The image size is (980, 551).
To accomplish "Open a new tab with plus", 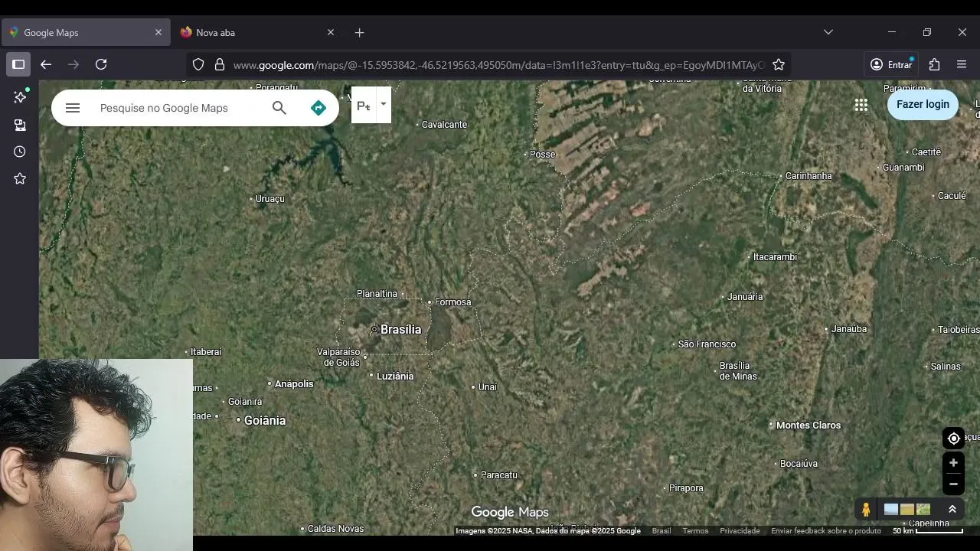I will 360,32.
